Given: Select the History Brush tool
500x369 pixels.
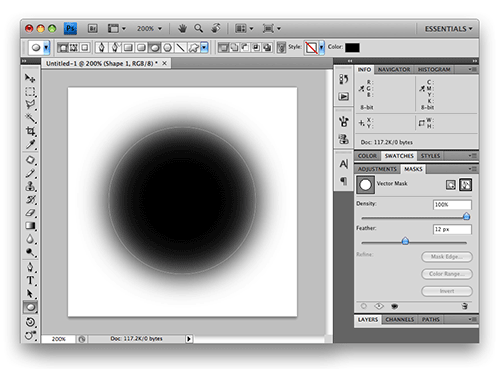Looking at the screenshot, I should (x=30, y=199).
